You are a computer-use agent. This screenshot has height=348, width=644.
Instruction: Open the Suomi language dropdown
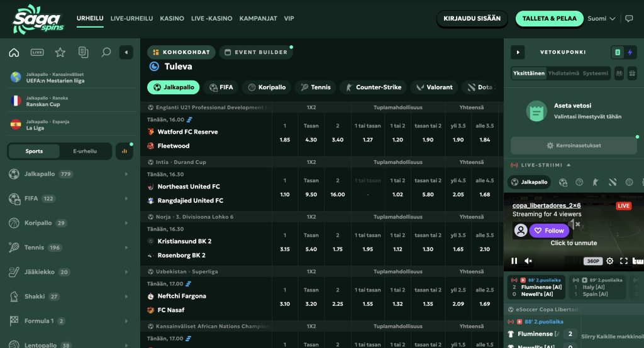(601, 18)
